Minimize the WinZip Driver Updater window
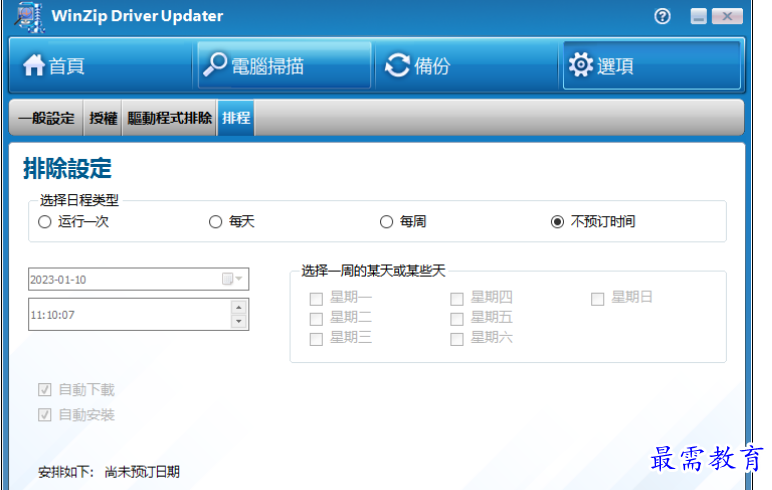 [698, 16]
